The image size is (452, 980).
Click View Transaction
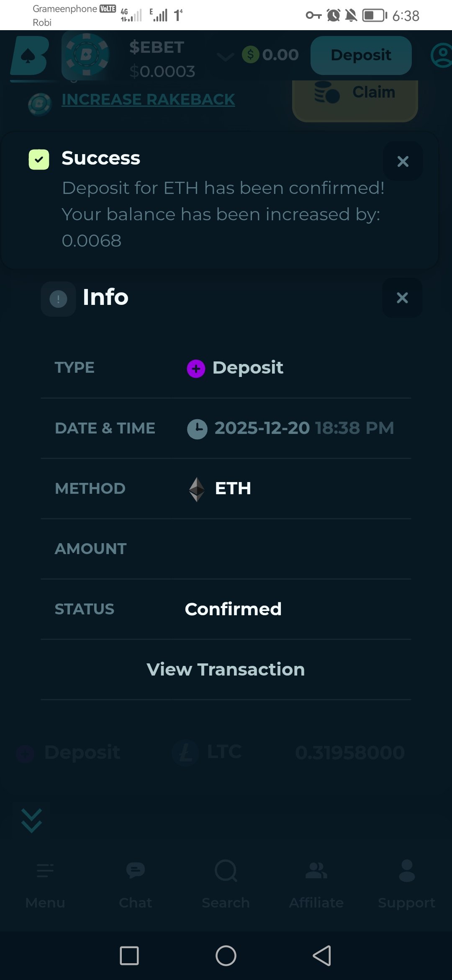pyautogui.click(x=226, y=669)
